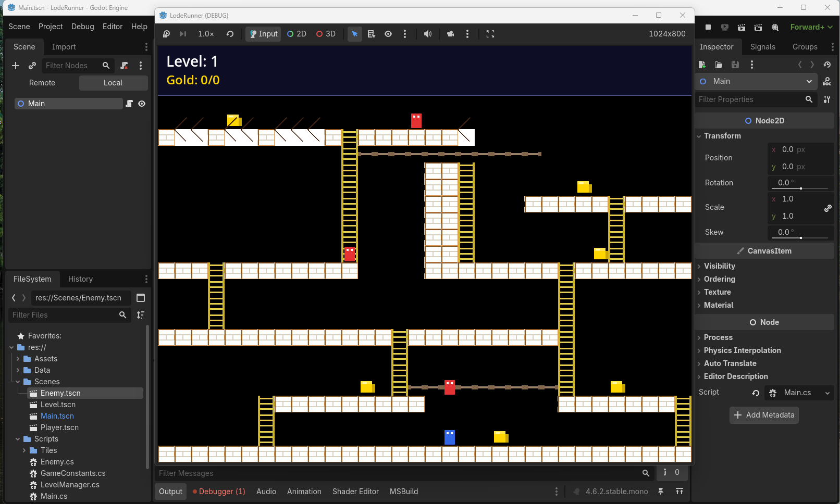840x504 pixels.
Task: Select 2D node selection mode
Action: click(297, 34)
